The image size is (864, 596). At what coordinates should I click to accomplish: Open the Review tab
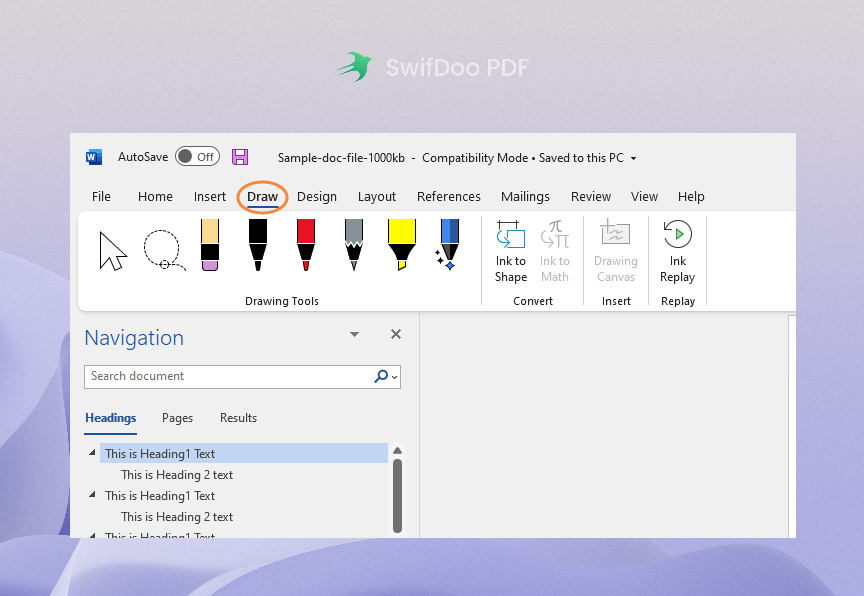pos(591,197)
